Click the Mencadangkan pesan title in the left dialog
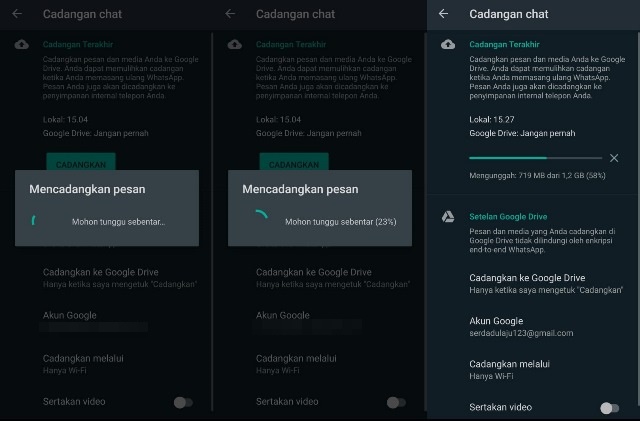Image resolution: width=640 pixels, height=421 pixels. [87, 189]
